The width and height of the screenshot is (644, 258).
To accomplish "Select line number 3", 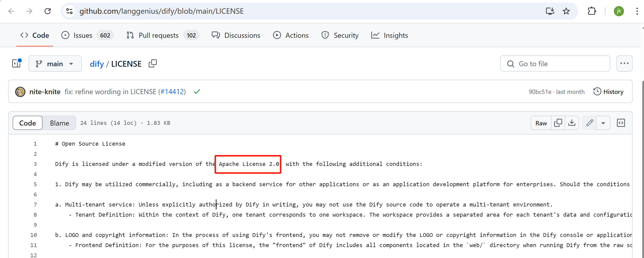I will pos(35,164).
